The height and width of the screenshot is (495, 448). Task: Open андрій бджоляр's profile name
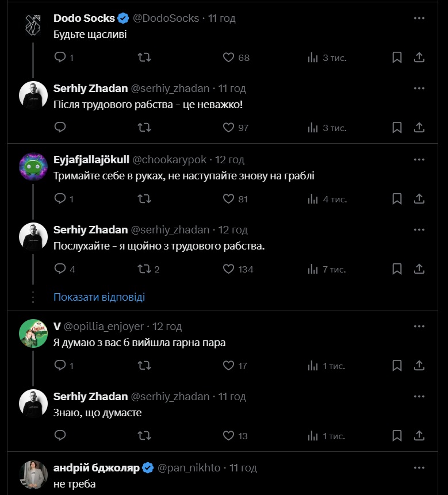coord(96,467)
